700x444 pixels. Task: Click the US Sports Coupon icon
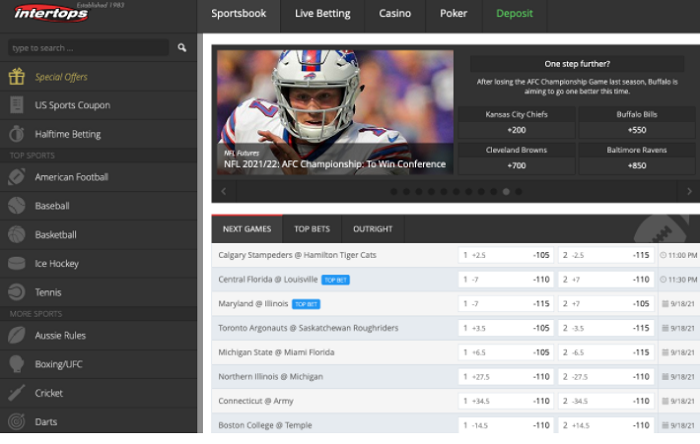point(16,105)
